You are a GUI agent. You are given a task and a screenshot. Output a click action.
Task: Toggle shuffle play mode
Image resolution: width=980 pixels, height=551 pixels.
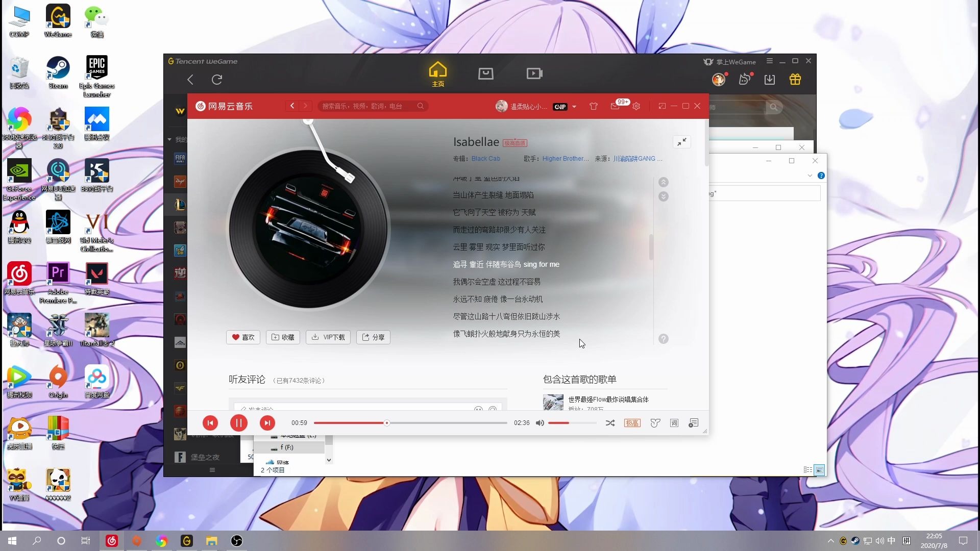point(610,423)
